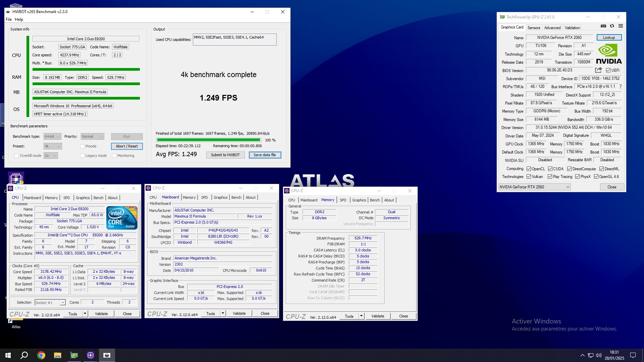Open Tools dropdown arrow in CPU-Z Memory window
Viewport: 644px width, 362px height.
tap(361, 316)
